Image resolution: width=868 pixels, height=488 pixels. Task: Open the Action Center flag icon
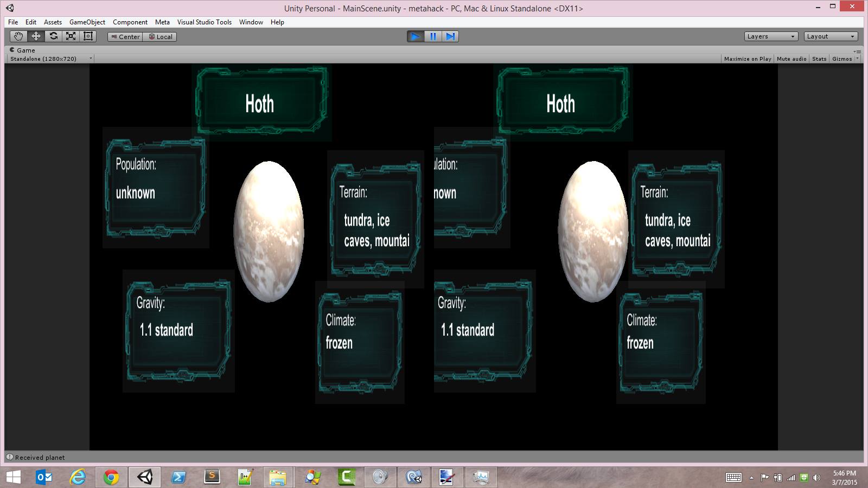(x=764, y=478)
